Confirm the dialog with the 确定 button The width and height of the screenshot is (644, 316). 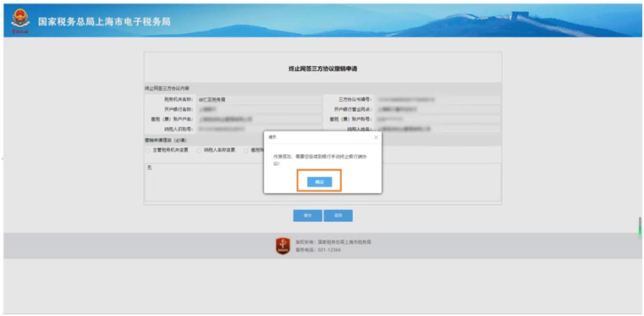(x=320, y=182)
